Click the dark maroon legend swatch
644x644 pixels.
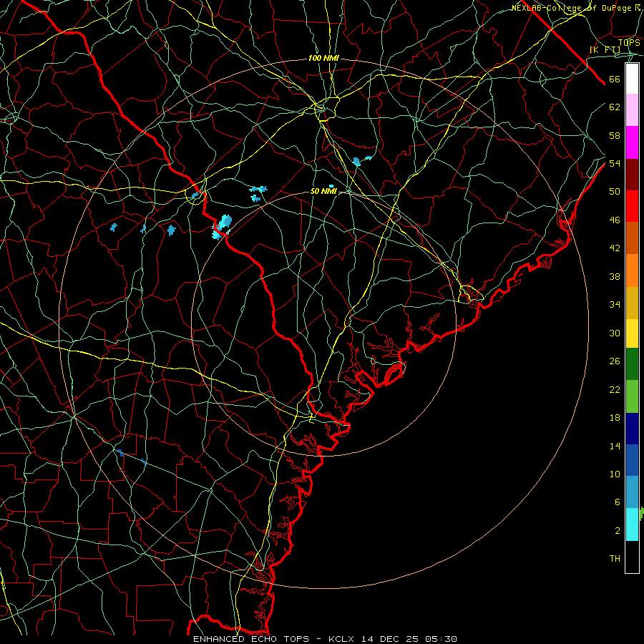click(x=632, y=175)
